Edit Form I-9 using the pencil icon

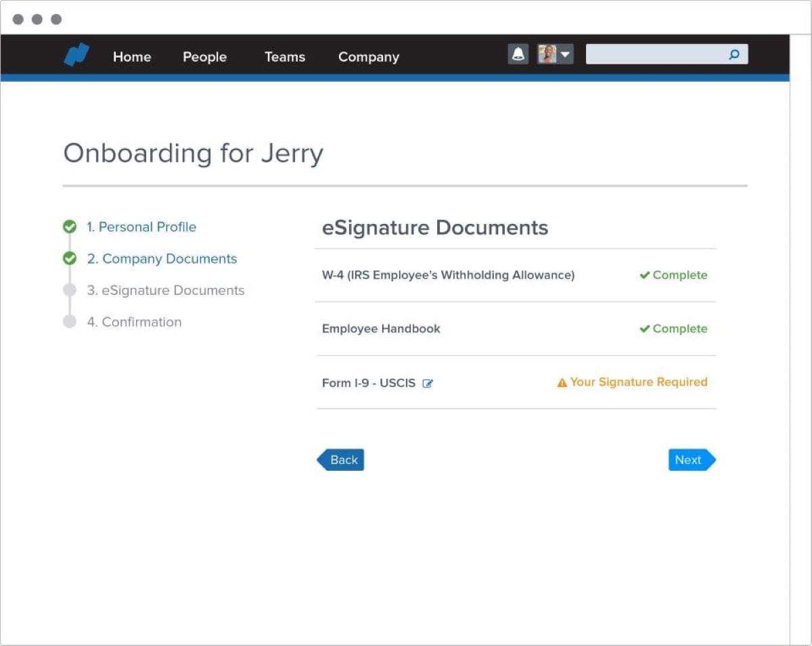pyautogui.click(x=428, y=383)
